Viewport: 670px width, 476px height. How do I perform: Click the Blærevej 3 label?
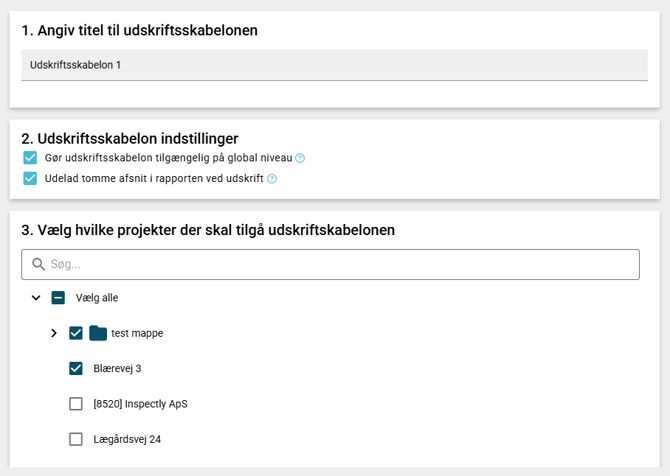pos(117,368)
